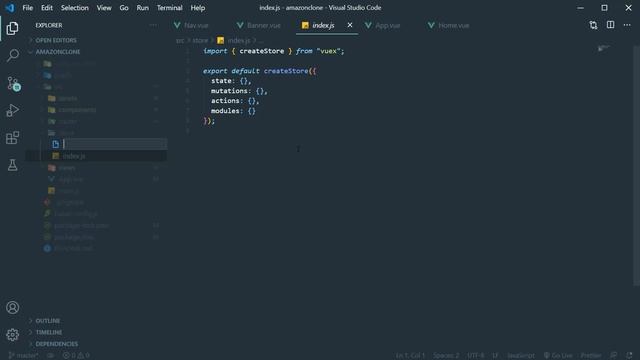Click the new file icon in rename field
The height and width of the screenshot is (360, 640).
(x=56, y=144)
